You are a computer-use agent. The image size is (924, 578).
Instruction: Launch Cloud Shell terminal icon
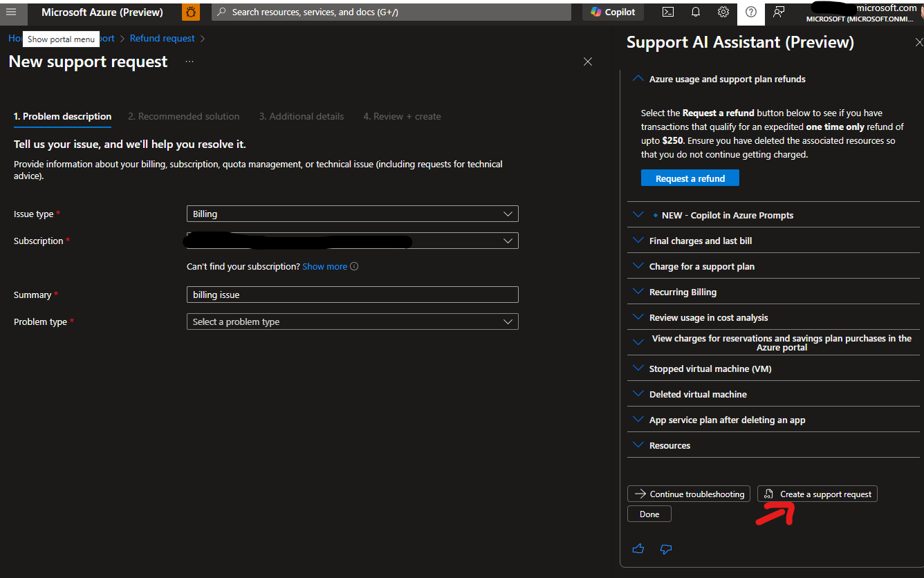(668, 12)
